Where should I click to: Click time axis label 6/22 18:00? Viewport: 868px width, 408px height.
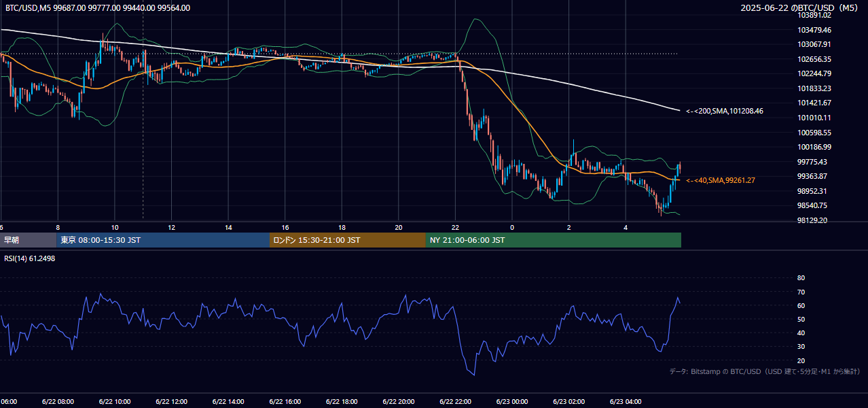pos(342,402)
